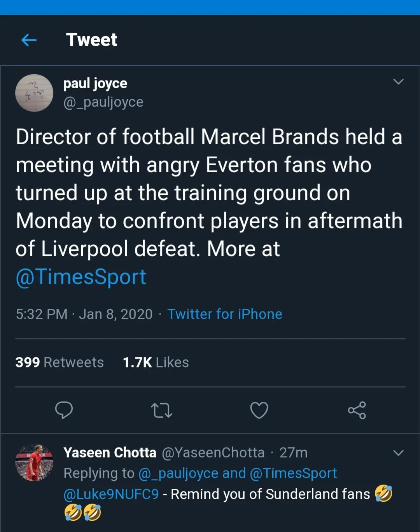Open paul joyce's profile picture
Image resolution: width=420 pixels, height=532 pixels.
(x=34, y=93)
